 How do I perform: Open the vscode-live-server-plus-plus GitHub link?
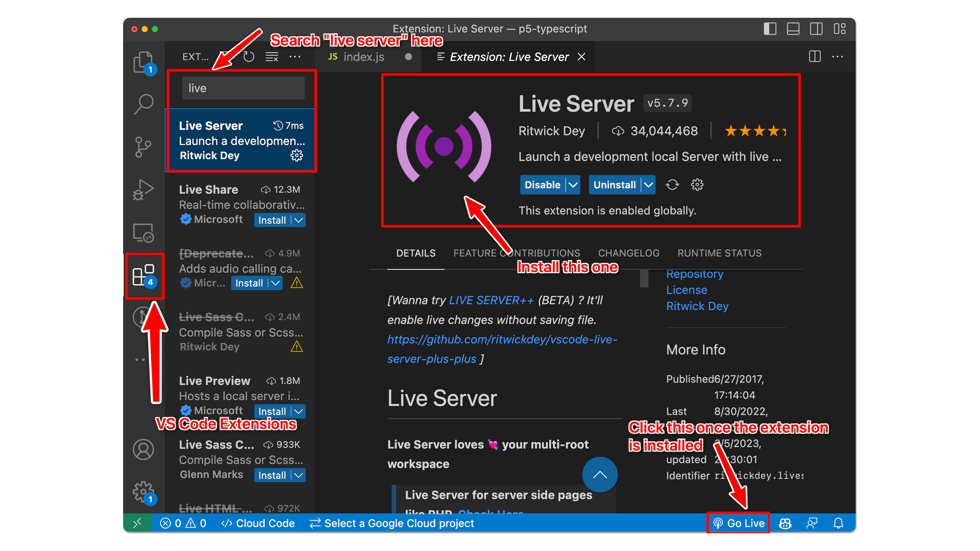click(502, 349)
